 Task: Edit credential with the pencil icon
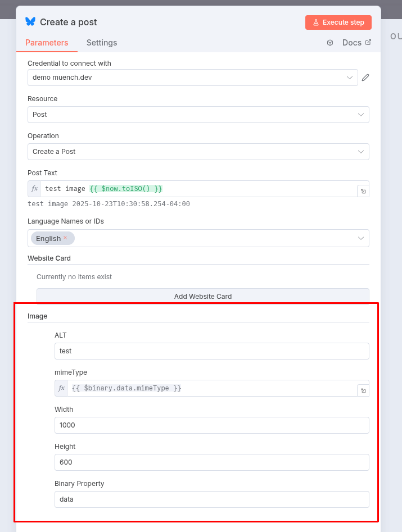(365, 78)
